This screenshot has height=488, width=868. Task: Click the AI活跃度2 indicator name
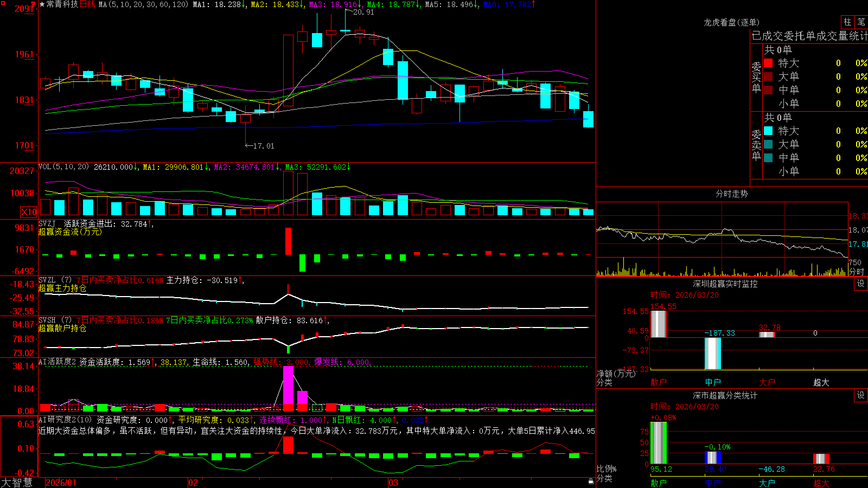[58, 362]
